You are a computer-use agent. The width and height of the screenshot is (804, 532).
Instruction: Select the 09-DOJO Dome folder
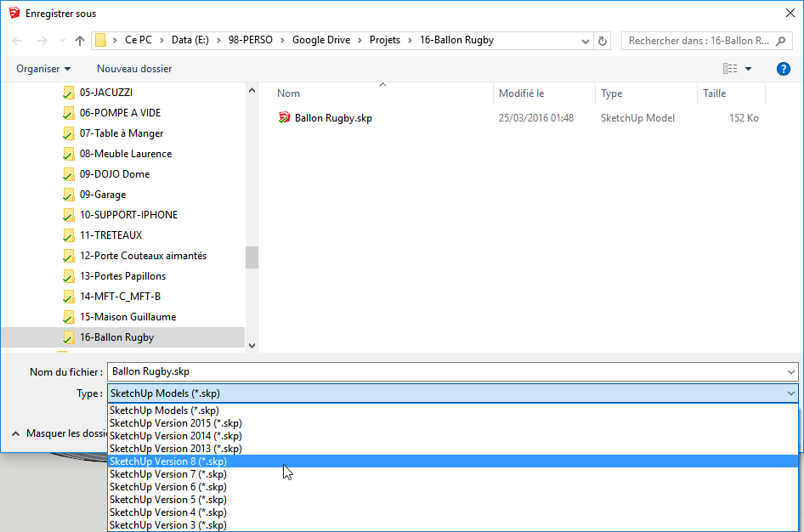[115, 174]
